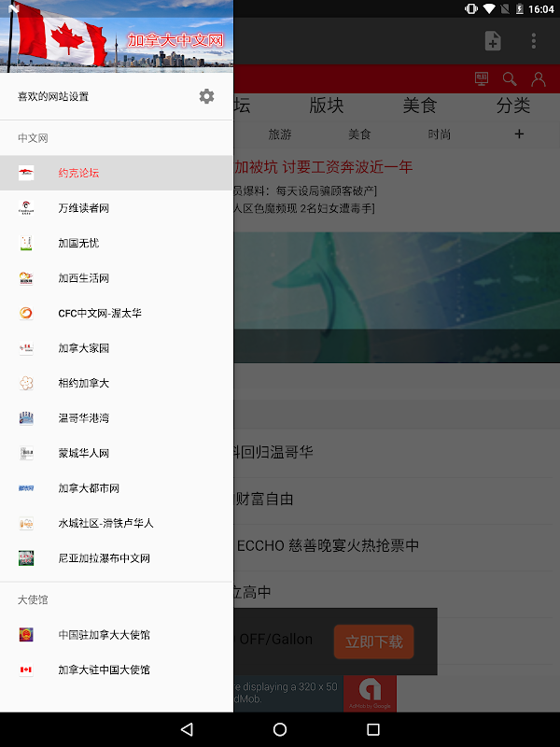
Task: Open the 回归温哥华 article
Action: point(273,452)
